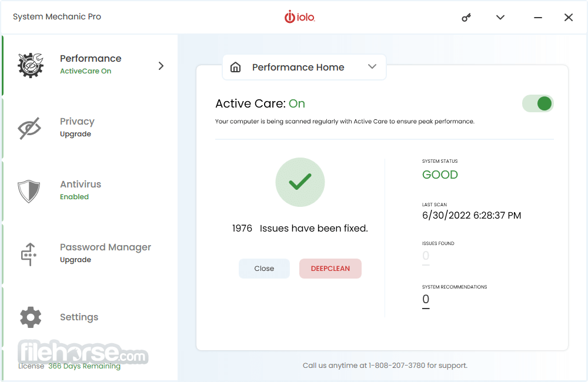Close the System Mechanic Pro window
Image resolution: width=588 pixels, height=382 pixels.
[569, 17]
